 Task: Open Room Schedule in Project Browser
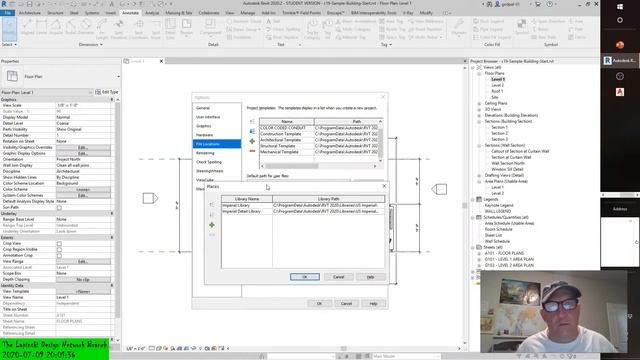click(x=498, y=229)
